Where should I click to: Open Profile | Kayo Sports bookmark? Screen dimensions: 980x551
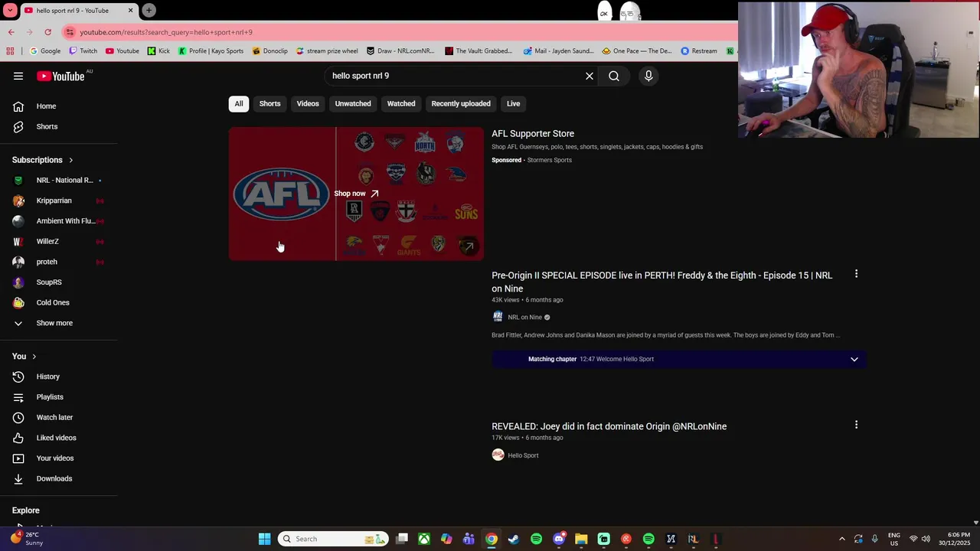click(211, 51)
